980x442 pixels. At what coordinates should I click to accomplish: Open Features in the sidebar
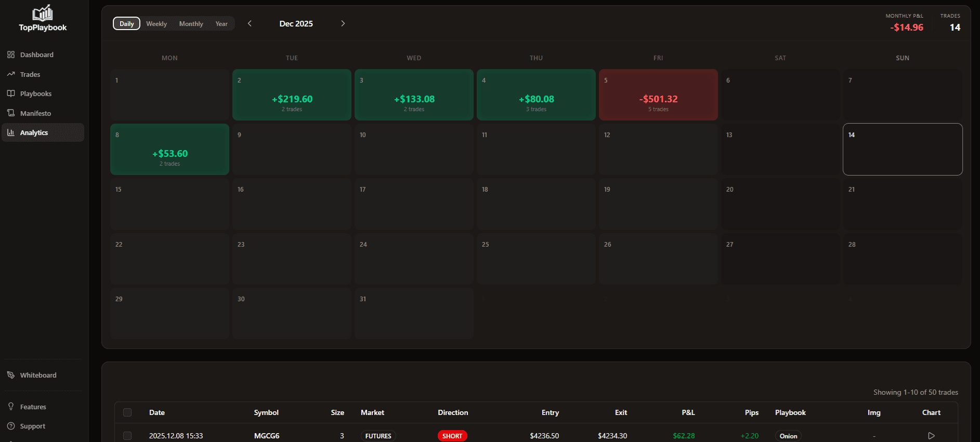(43, 407)
